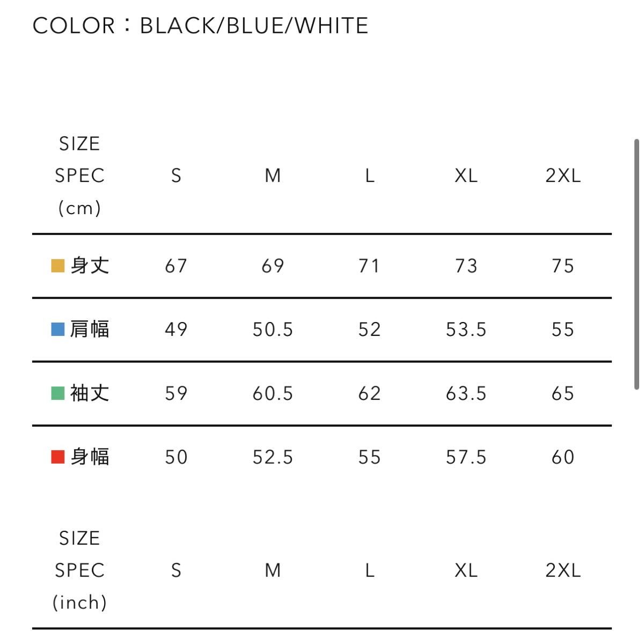Click the XL header in cm table

tap(466, 175)
